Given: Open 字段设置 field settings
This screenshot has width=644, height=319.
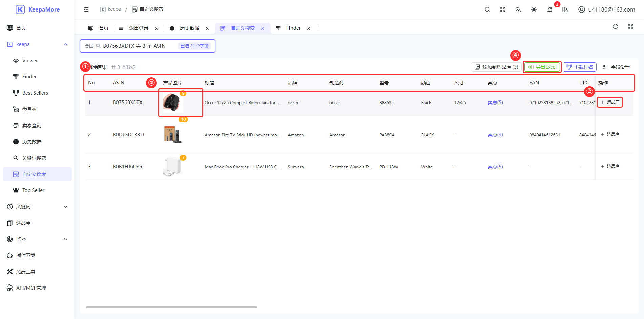Looking at the screenshot, I should [x=617, y=67].
